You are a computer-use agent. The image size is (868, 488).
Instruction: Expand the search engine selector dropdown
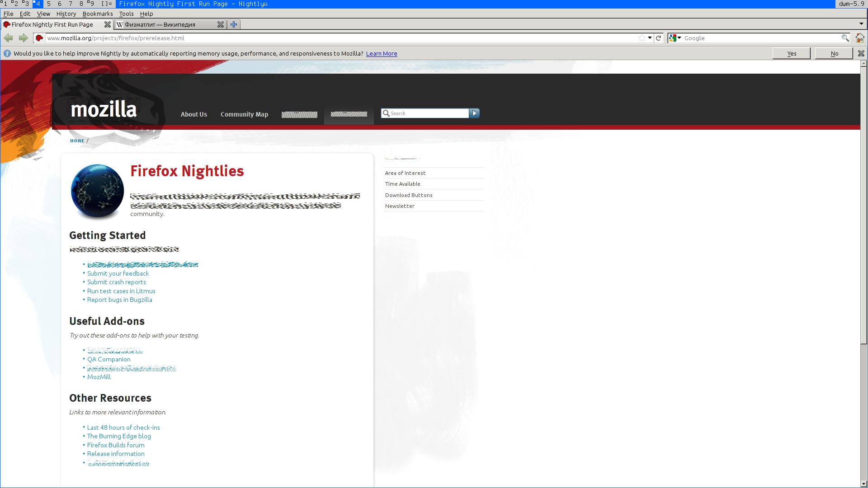(675, 38)
